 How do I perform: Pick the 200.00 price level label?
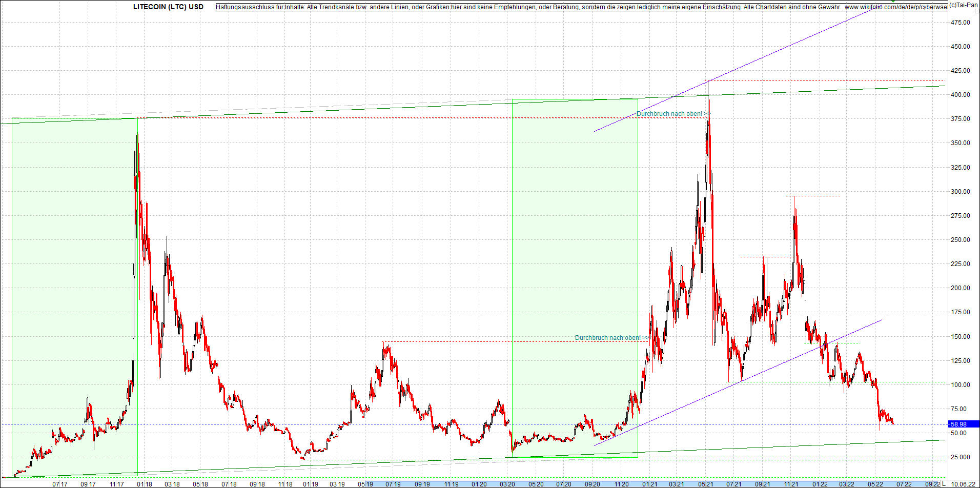pyautogui.click(x=960, y=288)
